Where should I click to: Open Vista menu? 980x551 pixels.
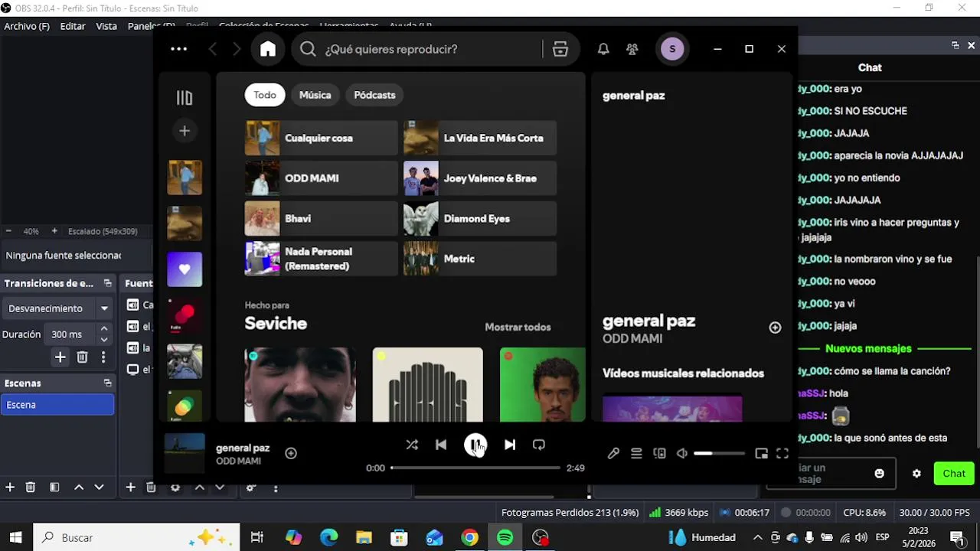click(x=106, y=26)
